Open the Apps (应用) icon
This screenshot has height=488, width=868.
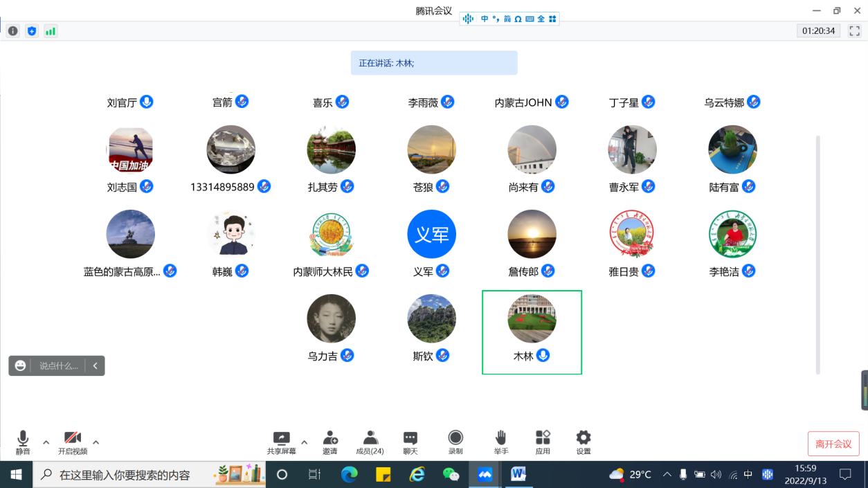[x=543, y=442]
